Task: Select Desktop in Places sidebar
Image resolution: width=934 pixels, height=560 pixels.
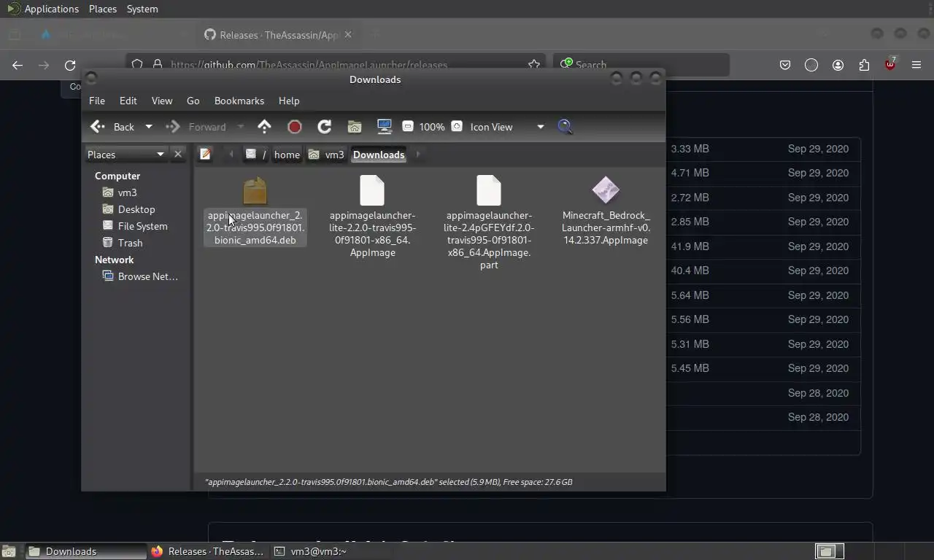Action: pyautogui.click(x=136, y=209)
